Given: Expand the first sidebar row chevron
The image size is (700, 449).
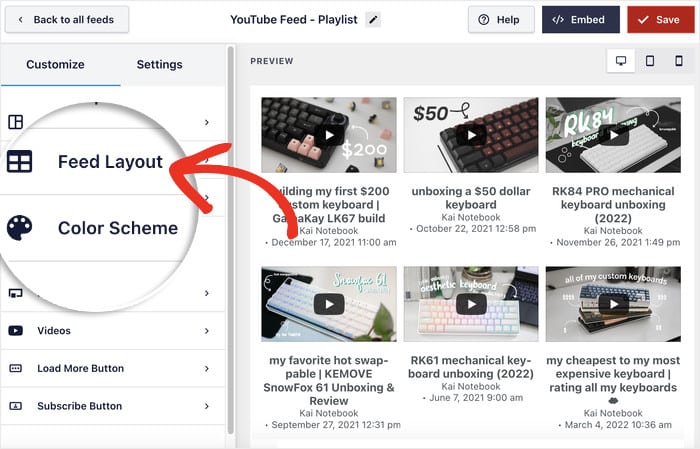Looking at the screenshot, I should (207, 122).
